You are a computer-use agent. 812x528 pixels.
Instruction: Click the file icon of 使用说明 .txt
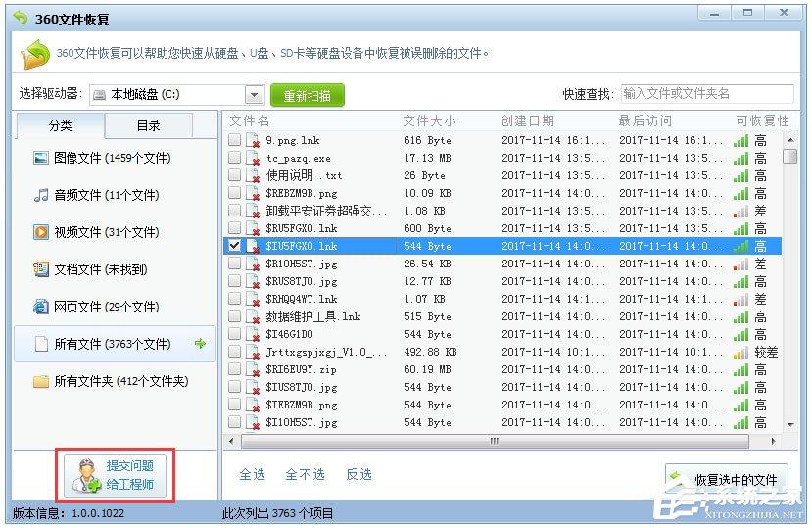click(x=253, y=175)
